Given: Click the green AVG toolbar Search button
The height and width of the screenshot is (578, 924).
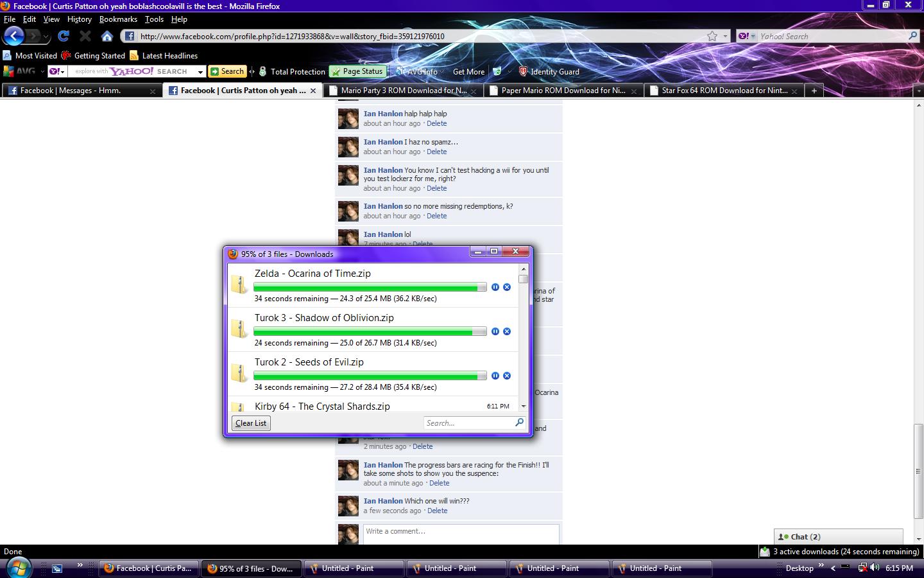Looking at the screenshot, I should (227, 71).
